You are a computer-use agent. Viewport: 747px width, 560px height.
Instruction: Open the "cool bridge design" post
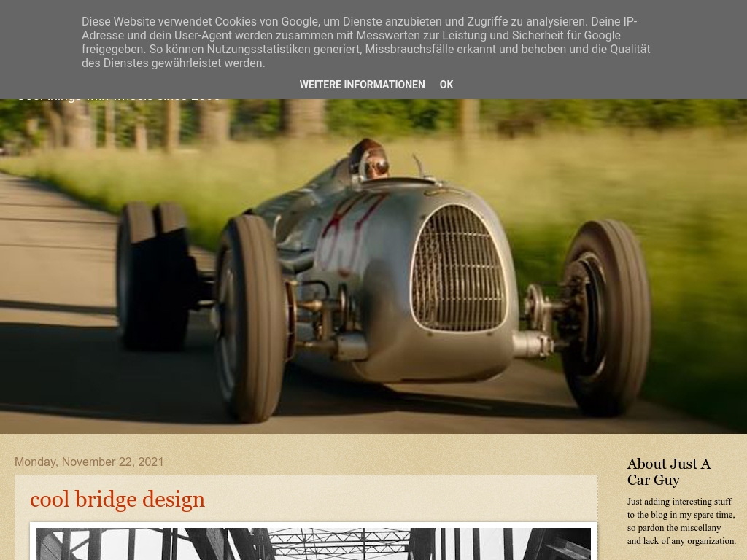(x=117, y=499)
